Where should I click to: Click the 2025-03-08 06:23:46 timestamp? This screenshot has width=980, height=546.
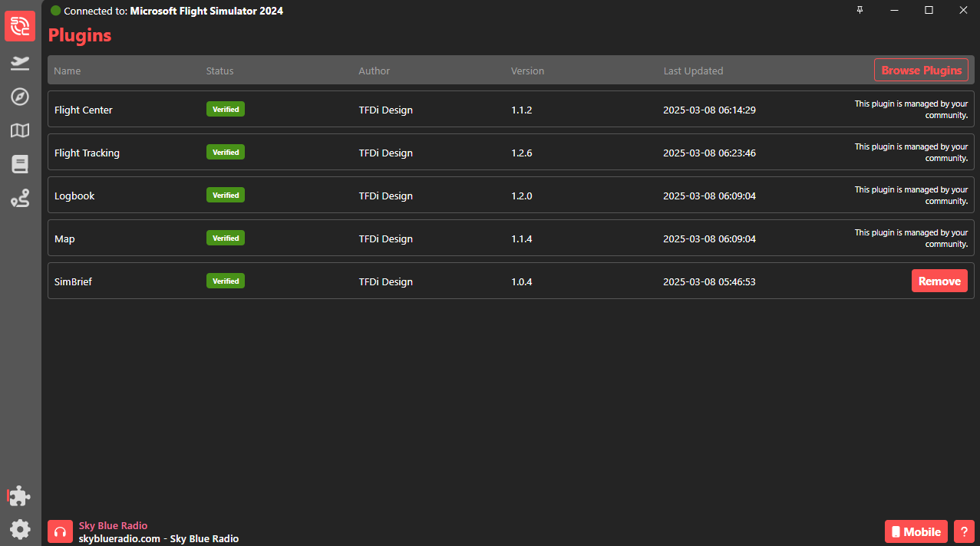click(710, 153)
